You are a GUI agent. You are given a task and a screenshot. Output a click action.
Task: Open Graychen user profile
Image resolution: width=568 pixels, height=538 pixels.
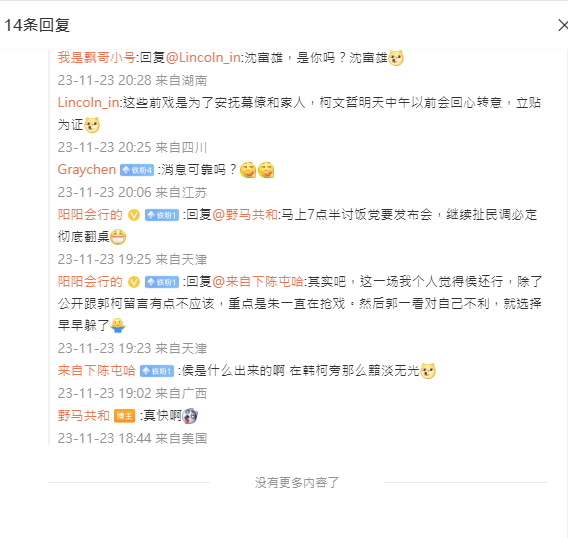pyautogui.click(x=87, y=169)
